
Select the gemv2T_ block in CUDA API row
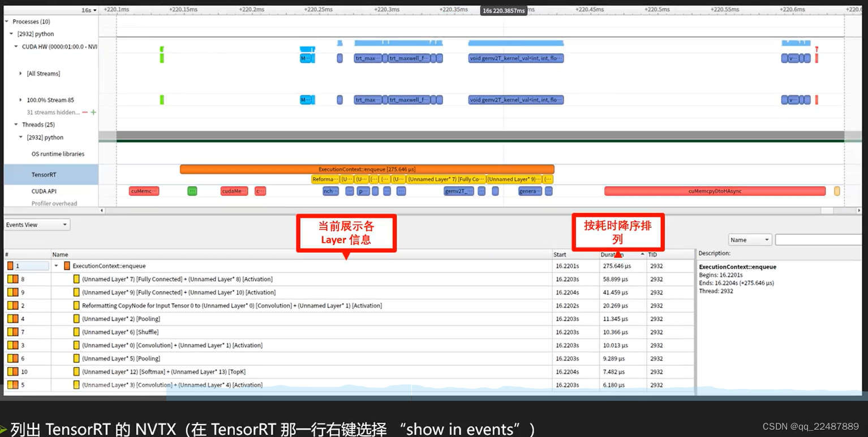point(459,191)
